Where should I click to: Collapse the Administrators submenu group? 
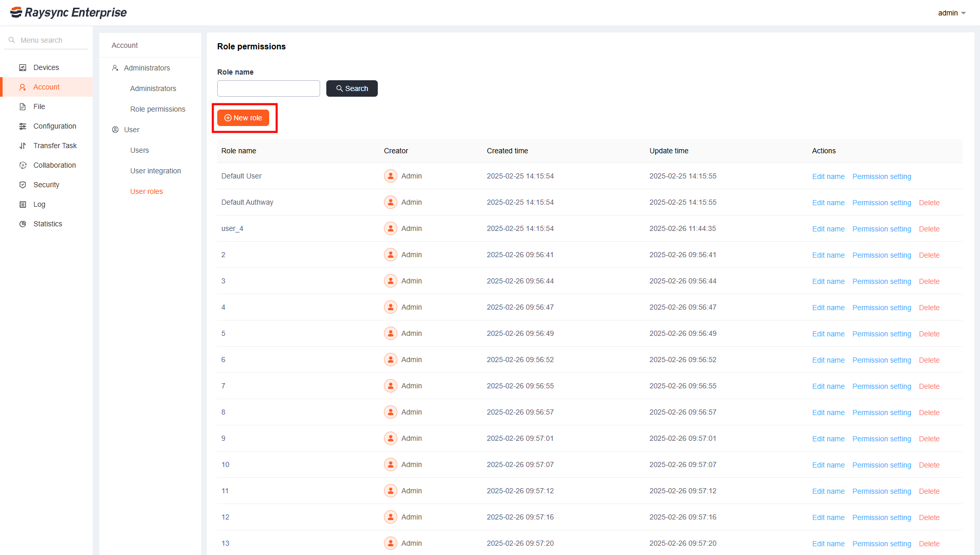150,68
